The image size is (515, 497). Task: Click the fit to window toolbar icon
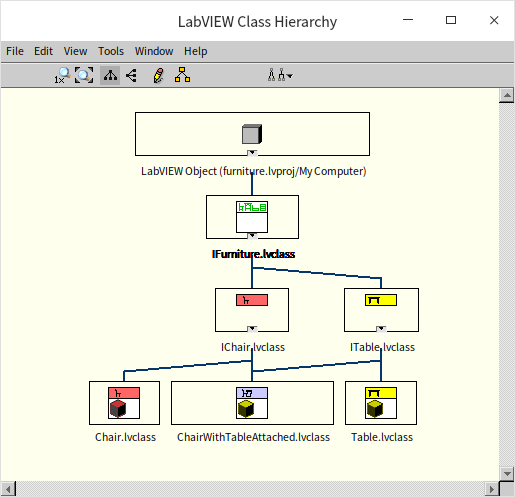point(84,75)
